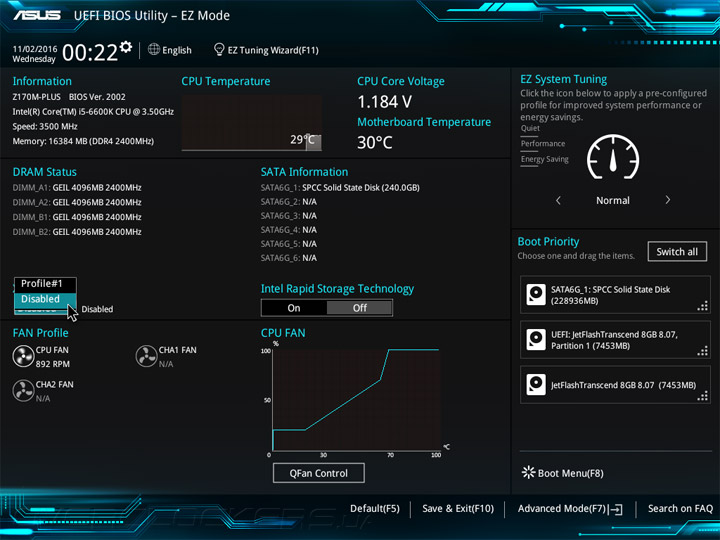Image resolution: width=720 pixels, height=540 pixels.
Task: Select UEFI: JetFlashTranscend Partition 1 boot entry
Action: click(615, 340)
